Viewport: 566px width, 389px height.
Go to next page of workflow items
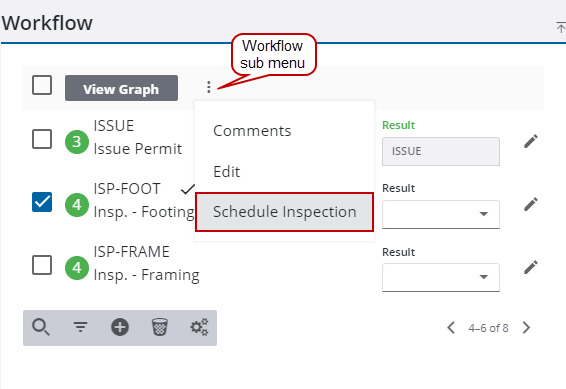tap(527, 328)
